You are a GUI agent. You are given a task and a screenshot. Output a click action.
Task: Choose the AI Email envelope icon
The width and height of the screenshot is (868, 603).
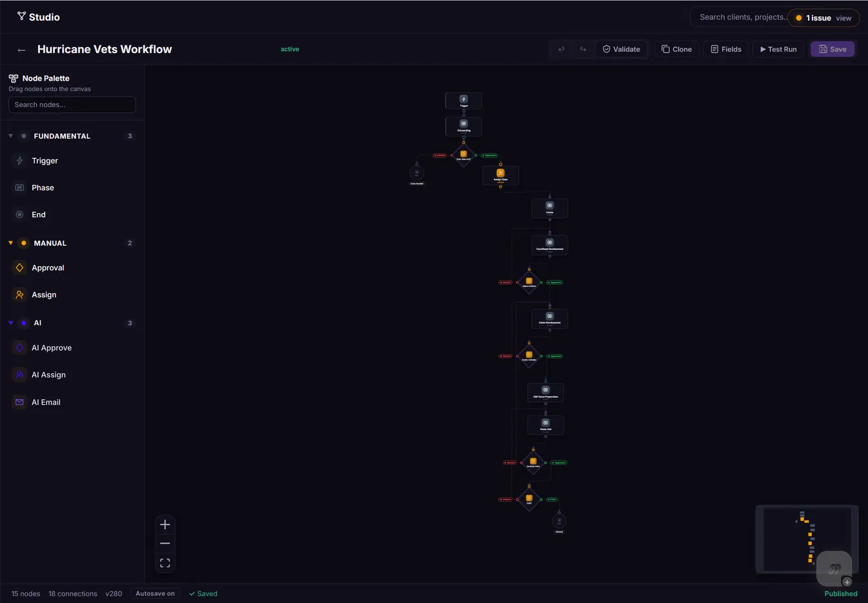(19, 402)
